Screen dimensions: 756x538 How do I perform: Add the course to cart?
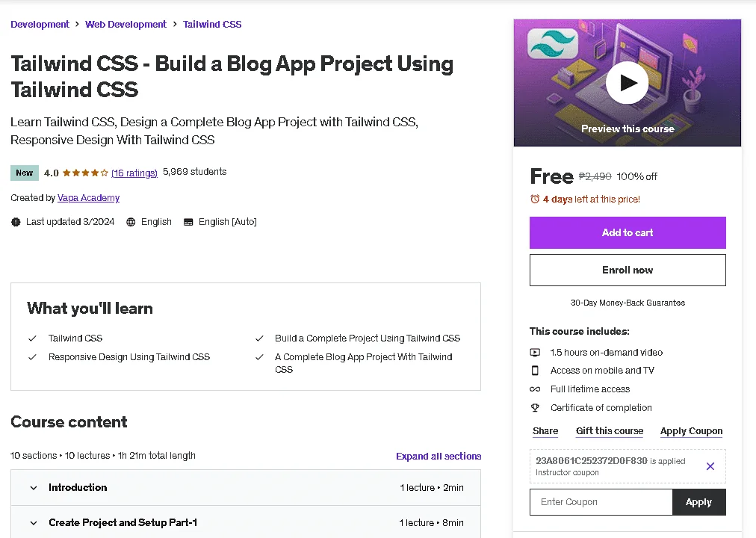[628, 233]
